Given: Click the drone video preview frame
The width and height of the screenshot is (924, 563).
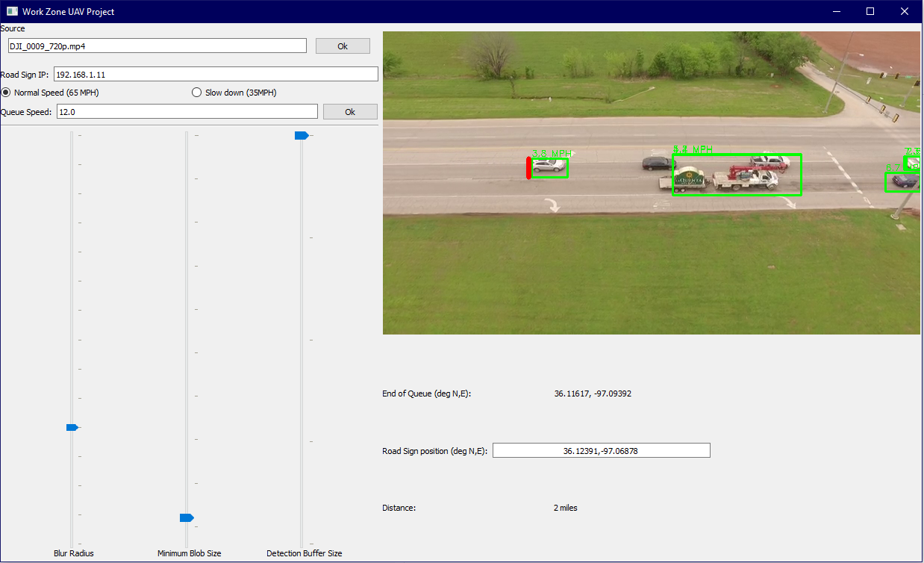Looking at the screenshot, I should pyautogui.click(x=651, y=183).
